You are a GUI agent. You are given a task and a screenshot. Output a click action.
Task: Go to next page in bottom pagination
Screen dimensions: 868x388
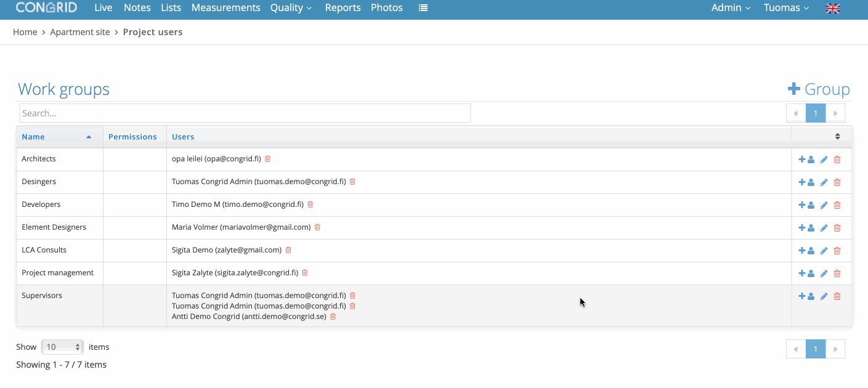[835, 349]
